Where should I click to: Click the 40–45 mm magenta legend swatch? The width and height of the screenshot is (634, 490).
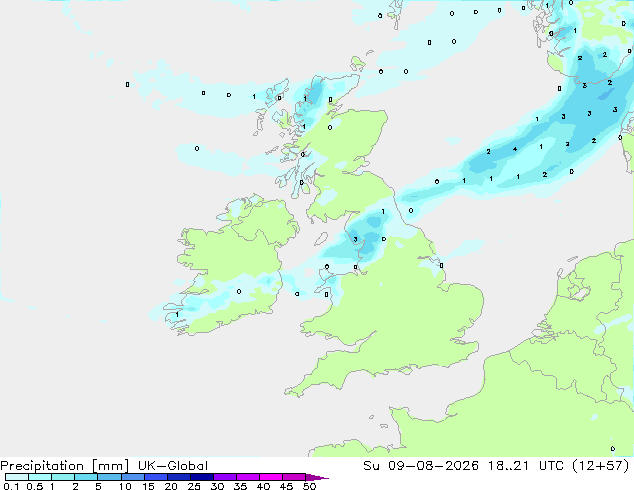[x=271, y=477]
